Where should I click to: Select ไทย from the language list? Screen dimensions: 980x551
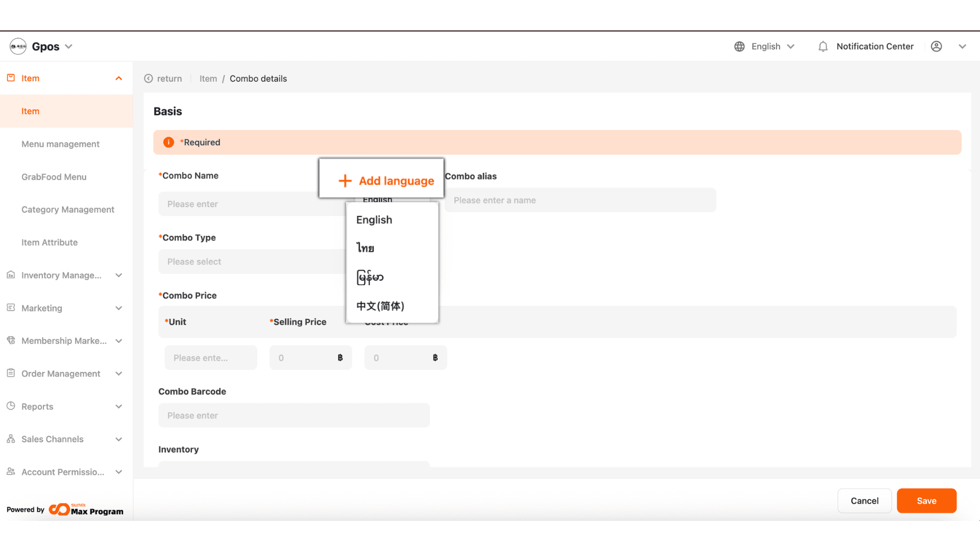(365, 248)
